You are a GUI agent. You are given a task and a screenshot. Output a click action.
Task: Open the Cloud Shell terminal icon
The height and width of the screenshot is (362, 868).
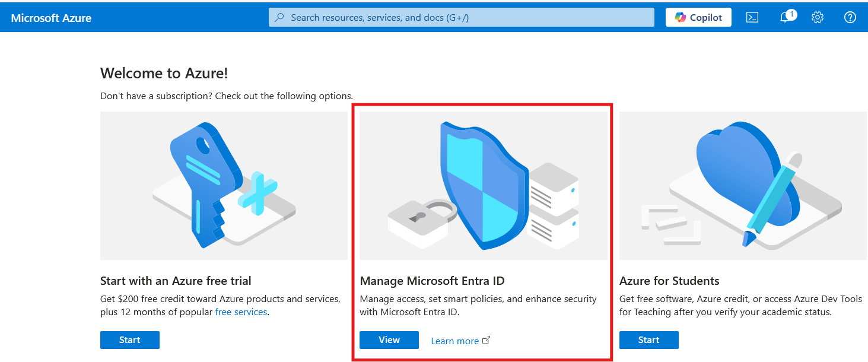752,17
